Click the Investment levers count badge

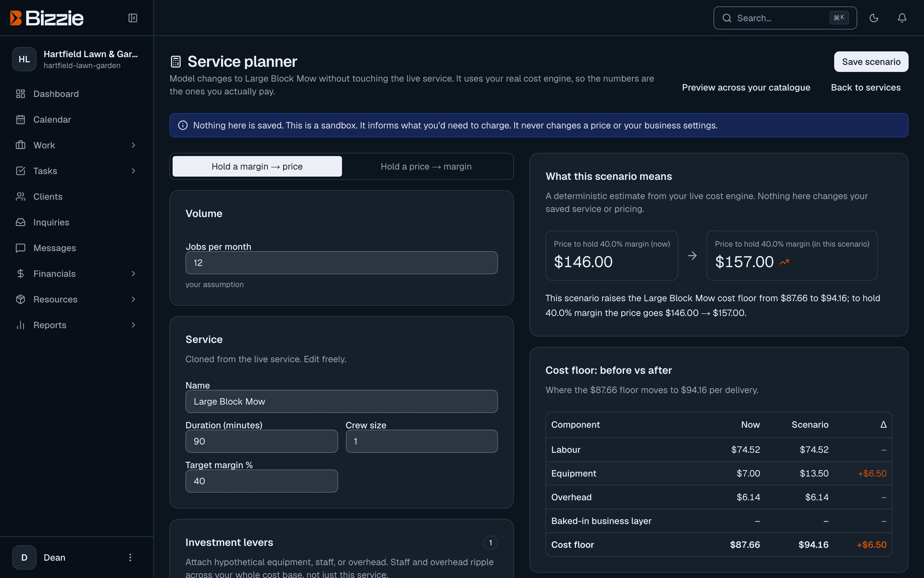(x=490, y=542)
